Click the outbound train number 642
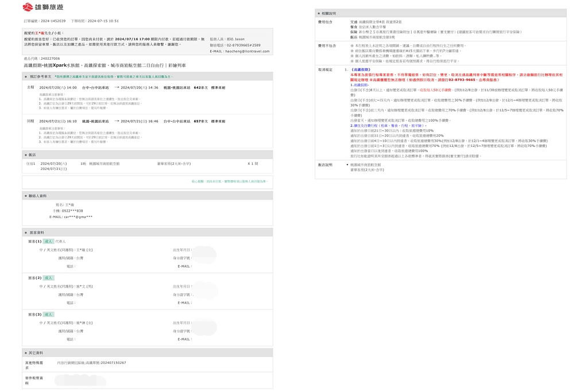The image size is (588, 392). click(197, 88)
